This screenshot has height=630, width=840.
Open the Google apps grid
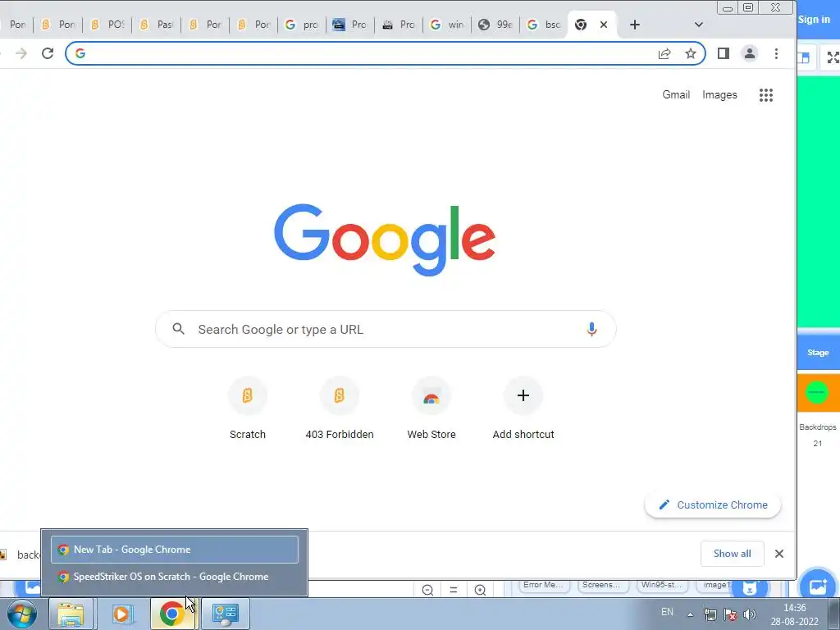click(x=766, y=95)
